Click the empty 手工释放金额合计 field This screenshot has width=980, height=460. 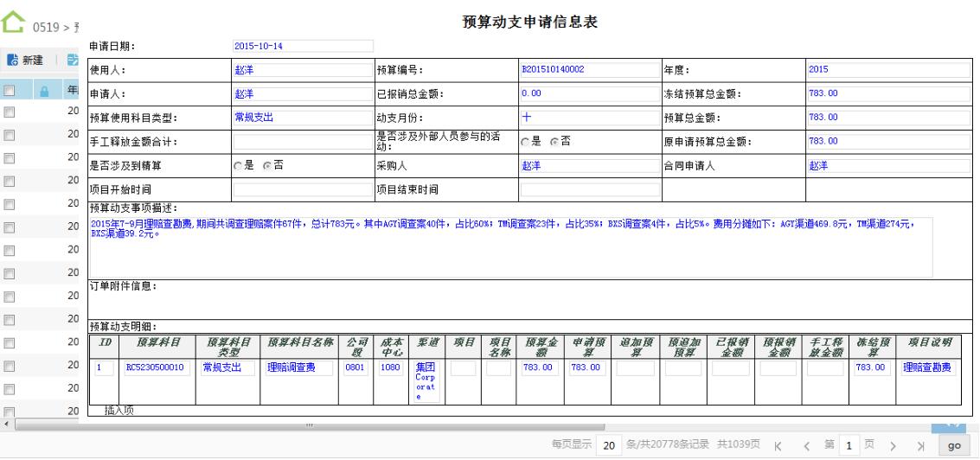click(303, 142)
